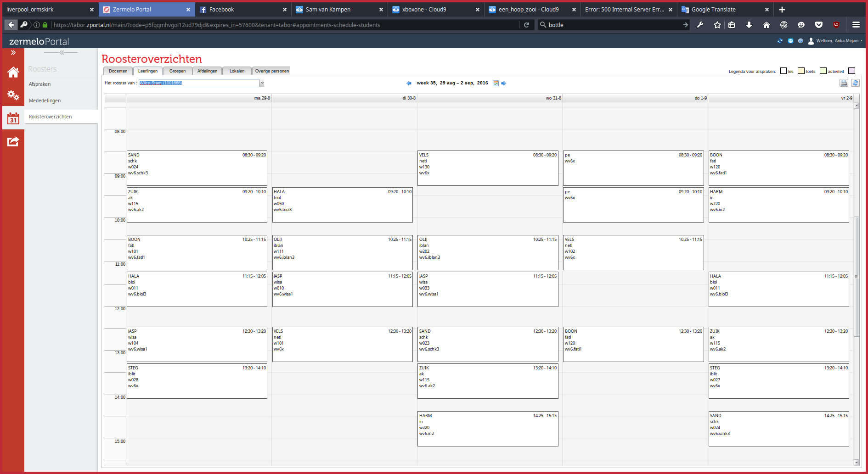Switch to Lokalen tab
The height and width of the screenshot is (474, 868).
click(237, 71)
